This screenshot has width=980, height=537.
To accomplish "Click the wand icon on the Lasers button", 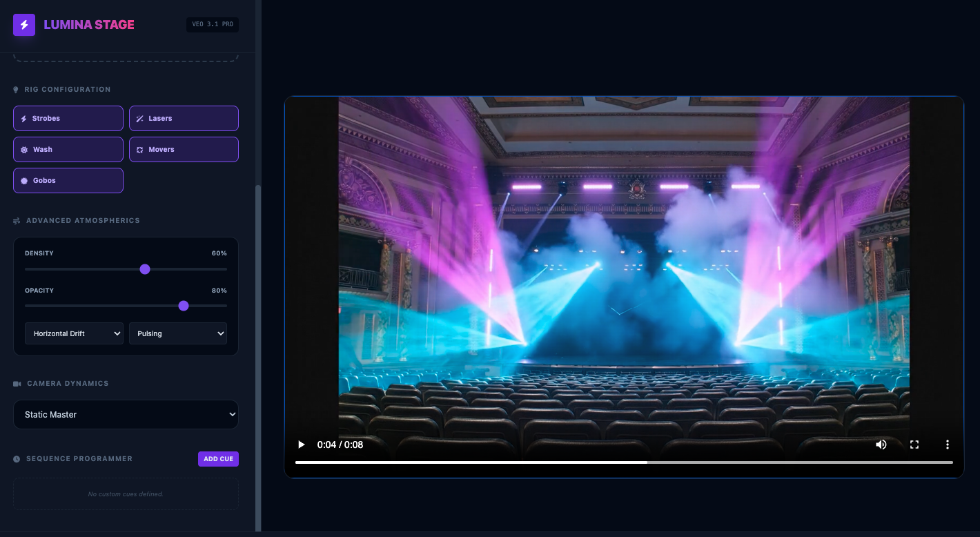I will [x=140, y=118].
